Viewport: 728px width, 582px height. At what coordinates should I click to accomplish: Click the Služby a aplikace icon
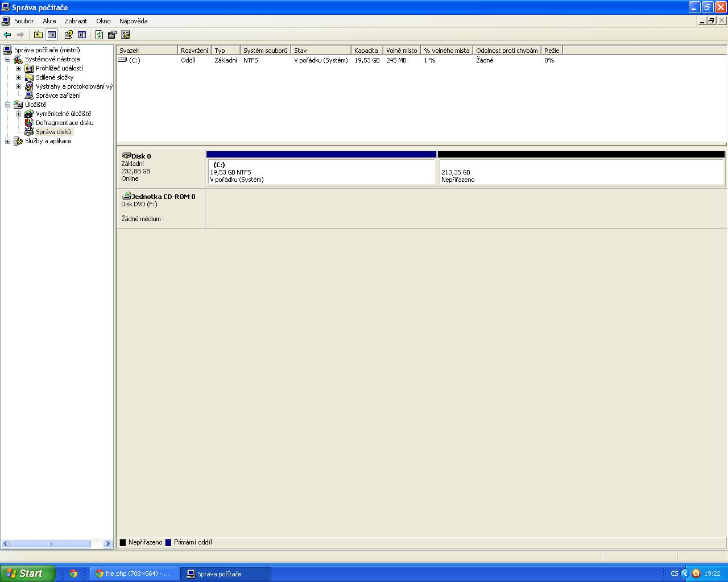tap(18, 141)
